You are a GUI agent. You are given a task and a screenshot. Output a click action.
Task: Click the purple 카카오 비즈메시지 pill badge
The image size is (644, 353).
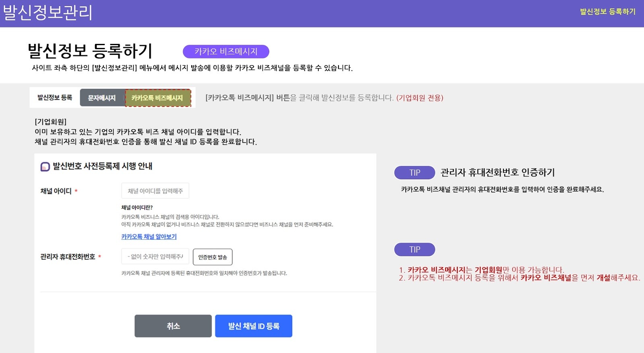[x=226, y=52]
